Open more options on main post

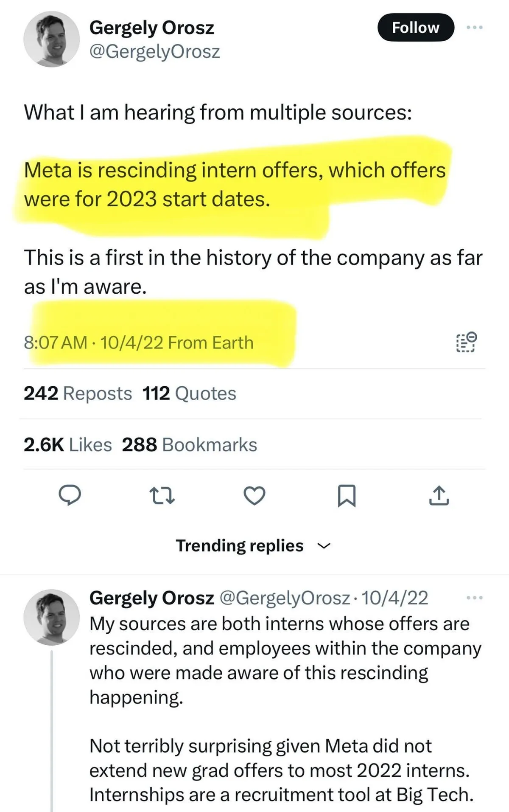coord(475,28)
